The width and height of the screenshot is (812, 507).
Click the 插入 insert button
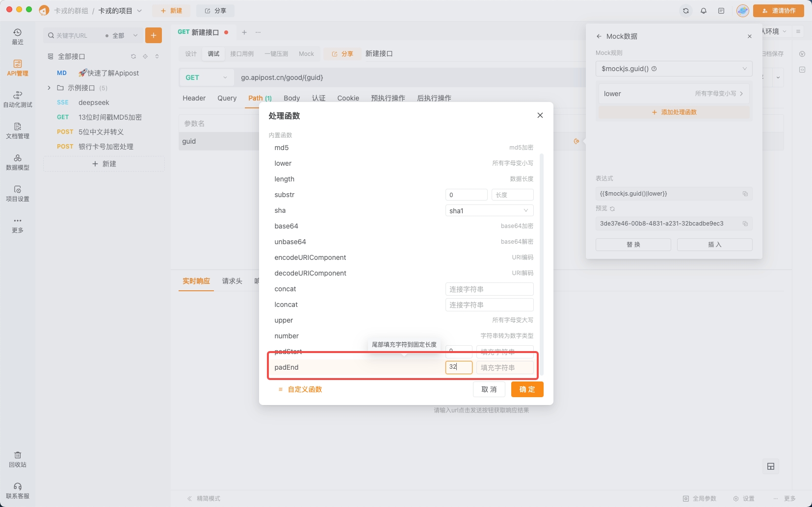pos(715,245)
